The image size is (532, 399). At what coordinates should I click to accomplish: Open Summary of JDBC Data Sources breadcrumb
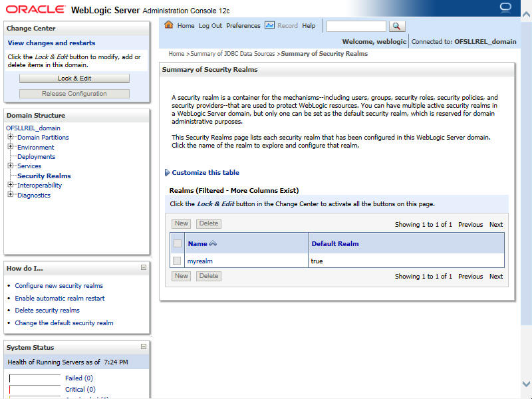(233, 54)
